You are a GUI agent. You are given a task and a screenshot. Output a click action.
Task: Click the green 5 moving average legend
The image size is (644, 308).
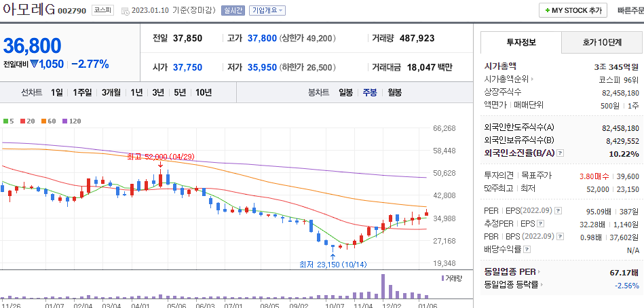(x=8, y=121)
